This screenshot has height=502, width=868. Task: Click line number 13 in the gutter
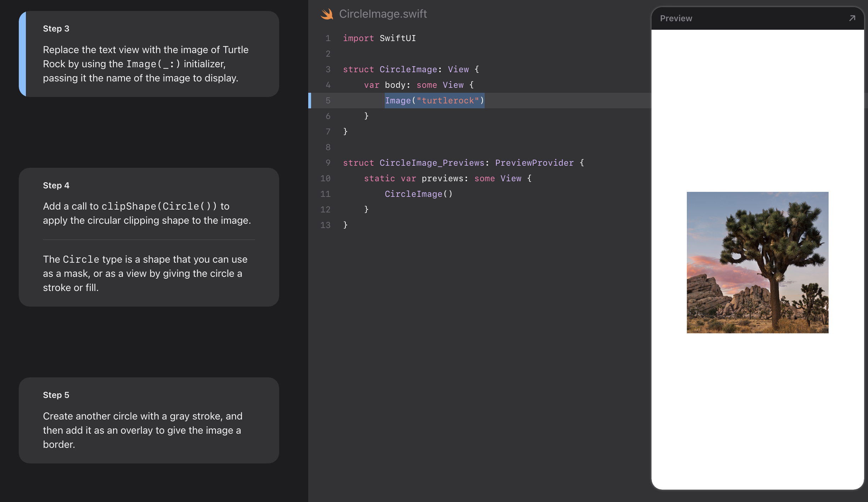pos(325,225)
